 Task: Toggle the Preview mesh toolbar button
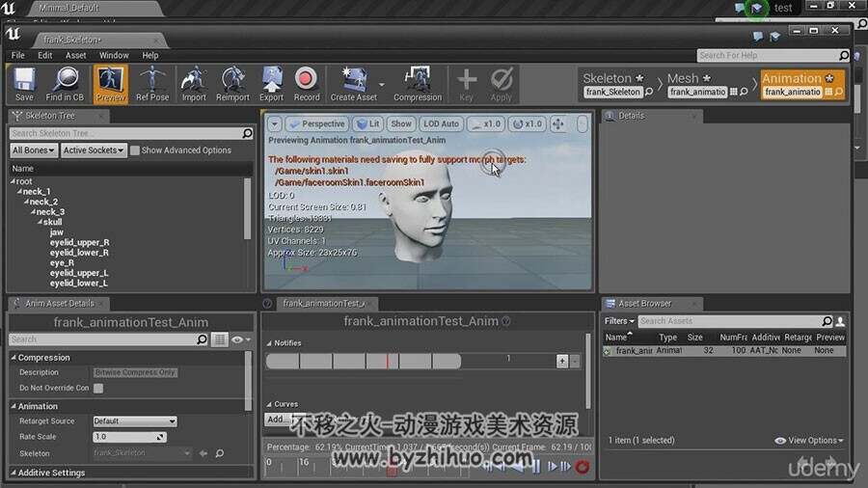pyautogui.click(x=110, y=84)
